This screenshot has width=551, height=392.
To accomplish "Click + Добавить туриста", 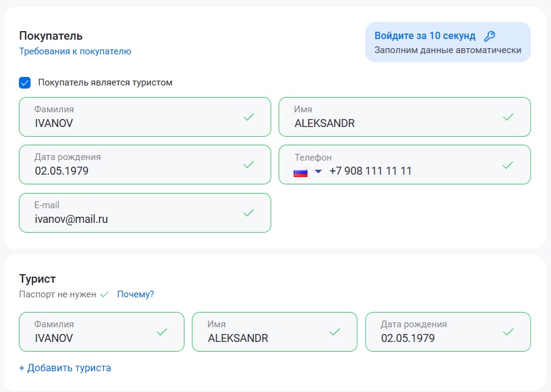I will [65, 368].
